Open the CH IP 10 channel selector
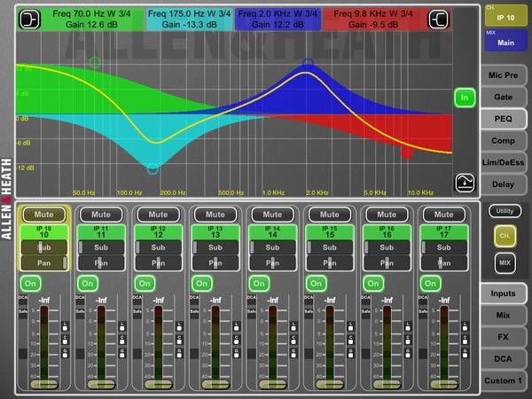The image size is (532, 399). [x=505, y=15]
